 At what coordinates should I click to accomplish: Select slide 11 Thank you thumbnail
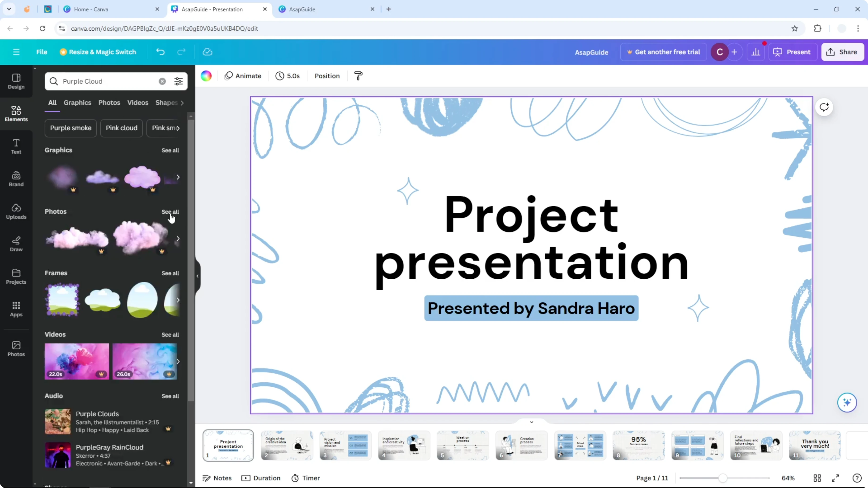click(815, 445)
